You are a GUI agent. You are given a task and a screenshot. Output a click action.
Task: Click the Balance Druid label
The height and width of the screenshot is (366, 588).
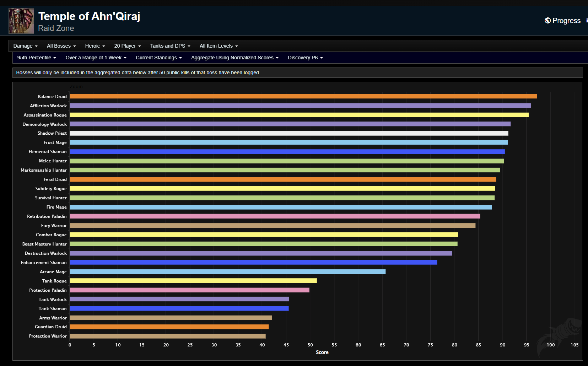pos(52,96)
